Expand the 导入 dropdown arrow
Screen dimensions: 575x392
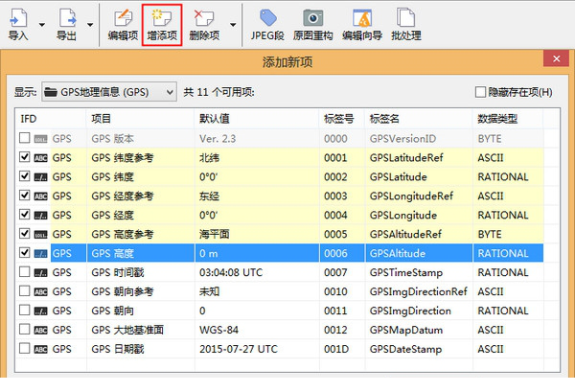(x=42, y=25)
